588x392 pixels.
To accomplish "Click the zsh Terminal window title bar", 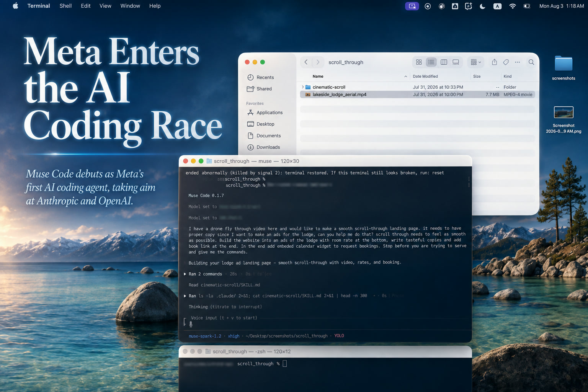I will (325, 351).
